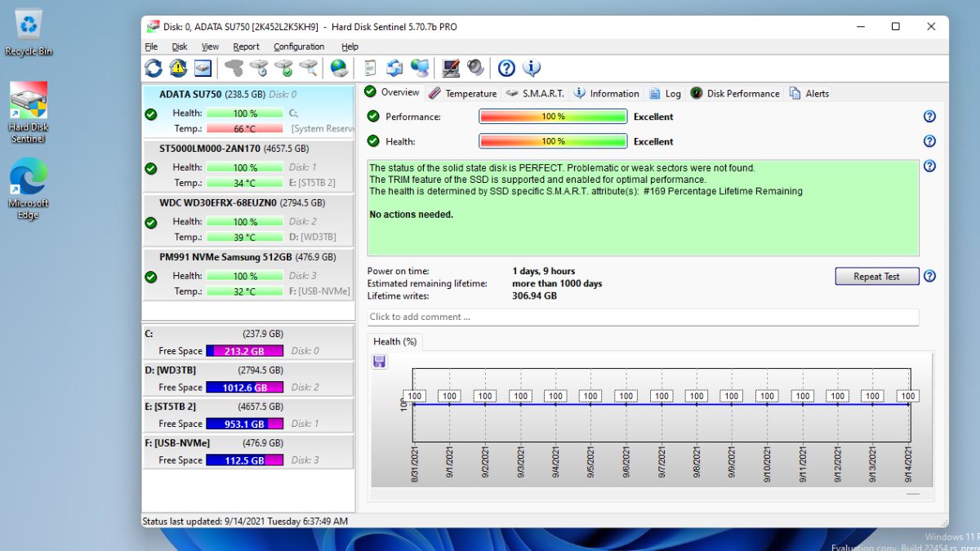980x551 pixels.
Task: Click the C: 213.2 GB free space bar
Action: point(245,351)
